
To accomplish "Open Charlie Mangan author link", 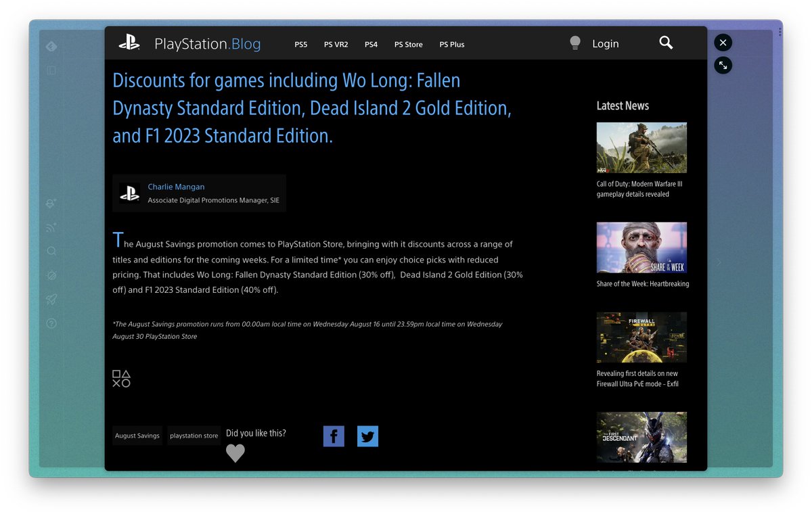I will [176, 187].
